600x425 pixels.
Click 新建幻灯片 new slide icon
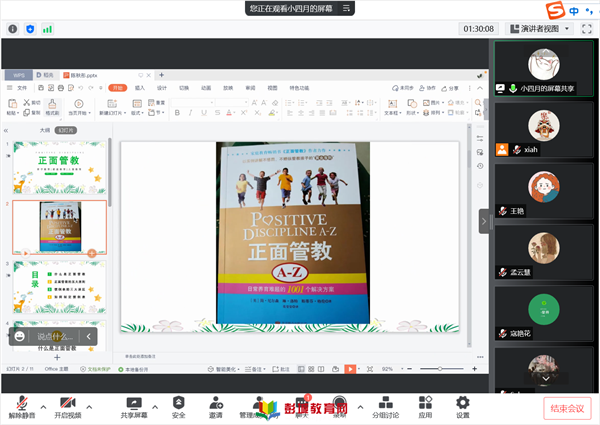click(x=112, y=104)
